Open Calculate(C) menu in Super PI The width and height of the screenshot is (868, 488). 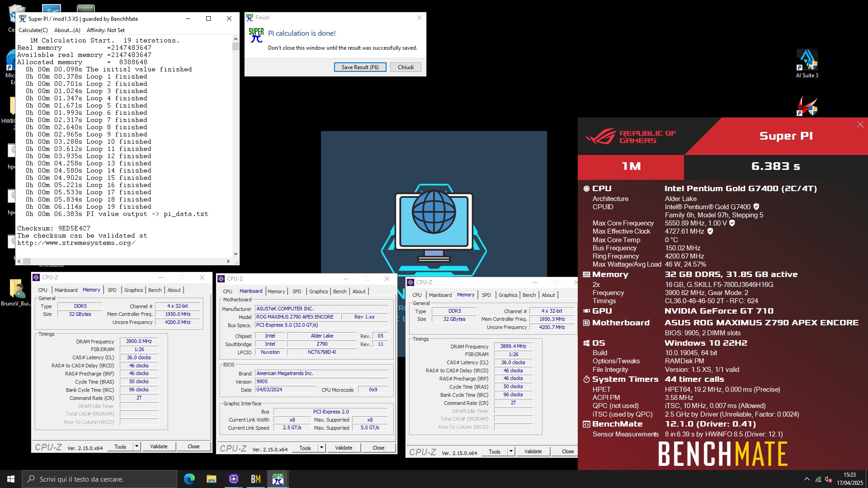33,30
